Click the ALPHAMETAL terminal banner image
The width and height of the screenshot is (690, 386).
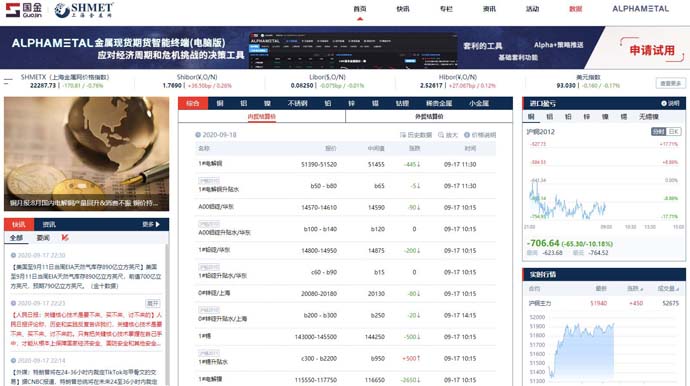click(353, 50)
